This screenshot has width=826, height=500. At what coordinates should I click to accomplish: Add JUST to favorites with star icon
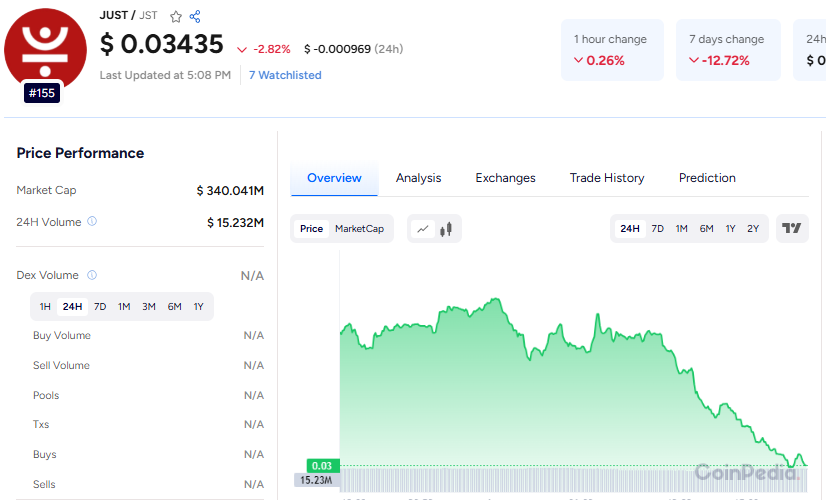pos(176,16)
